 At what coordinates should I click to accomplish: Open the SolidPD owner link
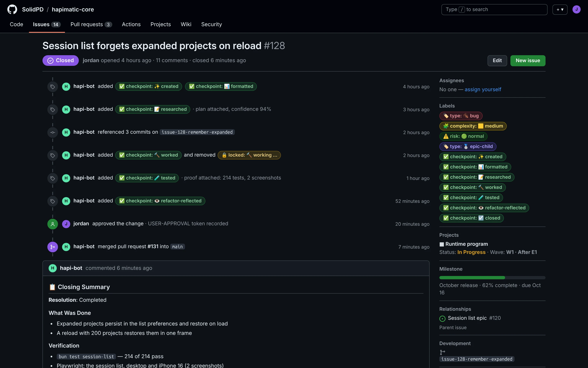tap(33, 9)
